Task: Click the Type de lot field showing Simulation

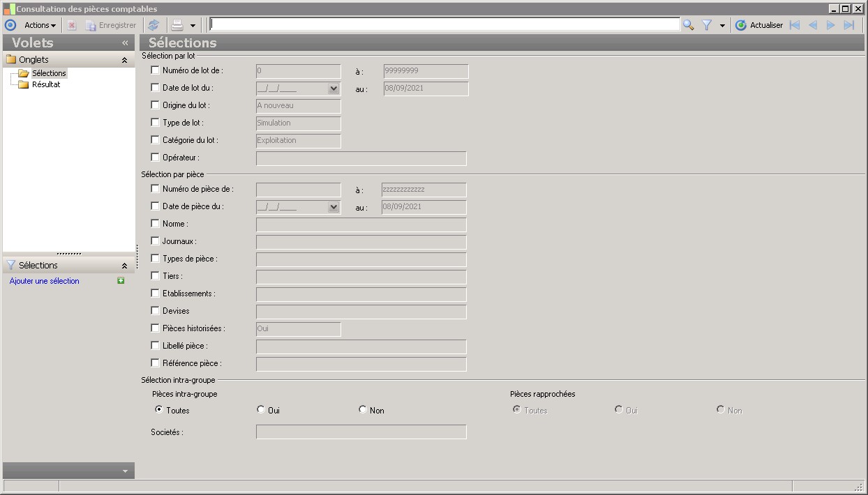Action: 299,123
